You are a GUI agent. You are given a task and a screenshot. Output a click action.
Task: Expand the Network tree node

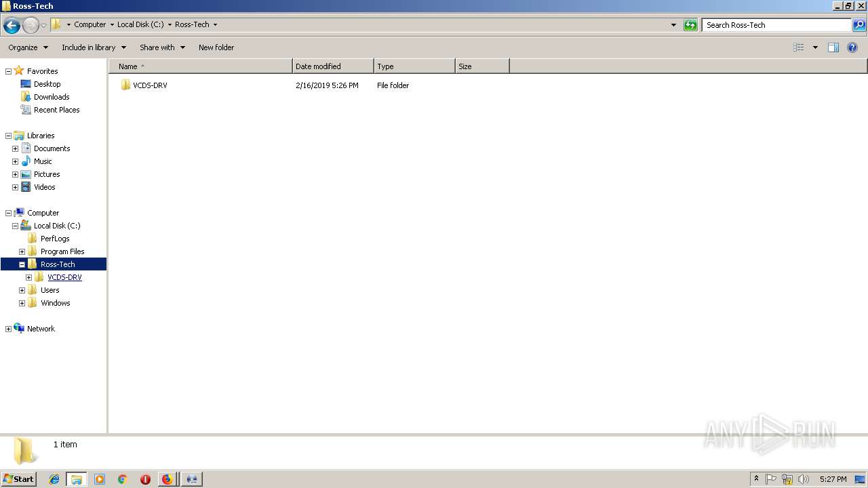pos(8,329)
